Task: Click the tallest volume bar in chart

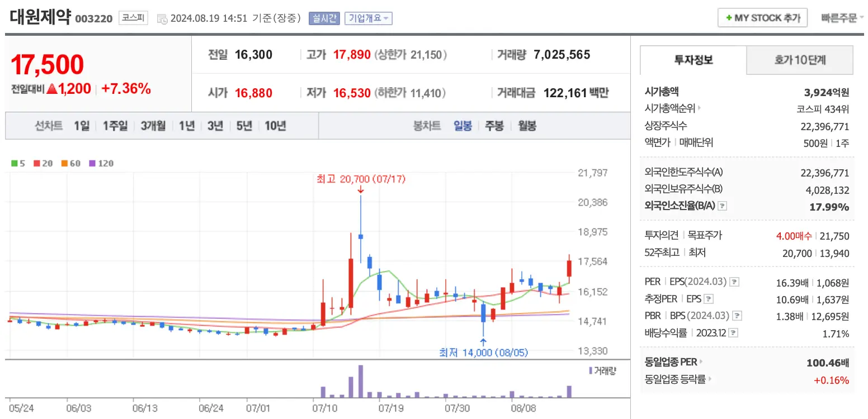Action: 361,382
